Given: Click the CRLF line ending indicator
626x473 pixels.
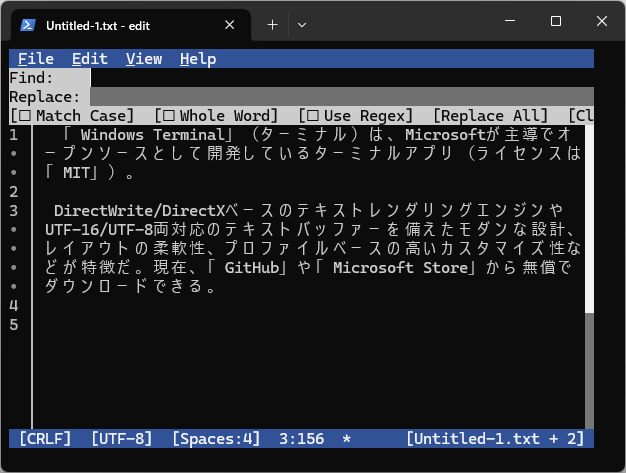Looking at the screenshot, I should pyautogui.click(x=45, y=439).
